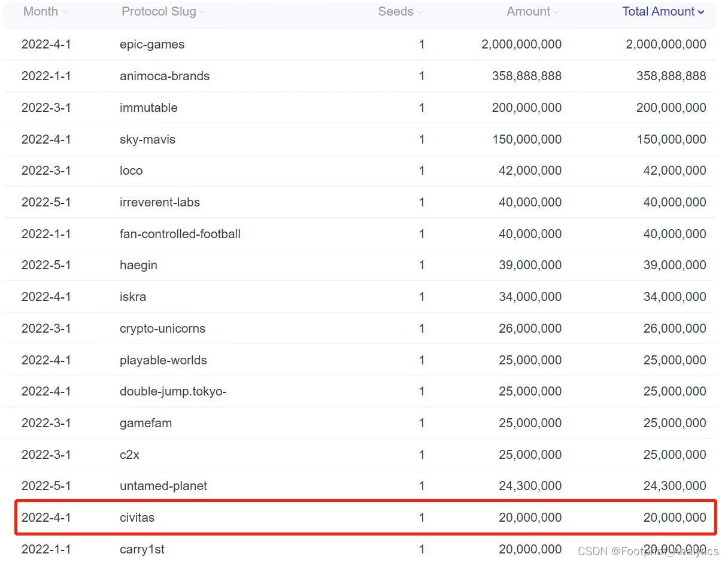This screenshot has height=563, width=728.
Task: Click the 2022-3-1 month cell for immutable
Action: coord(46,108)
